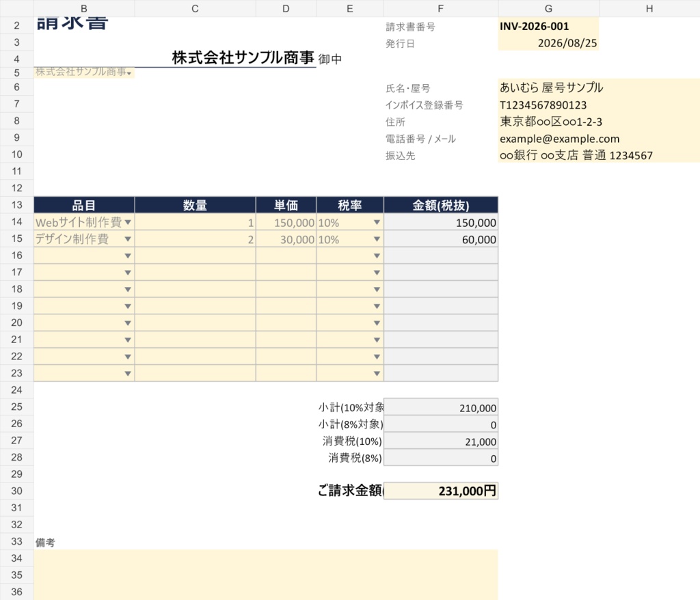Select column H header
Image resolution: width=700 pixels, height=600 pixels.
click(x=649, y=8)
